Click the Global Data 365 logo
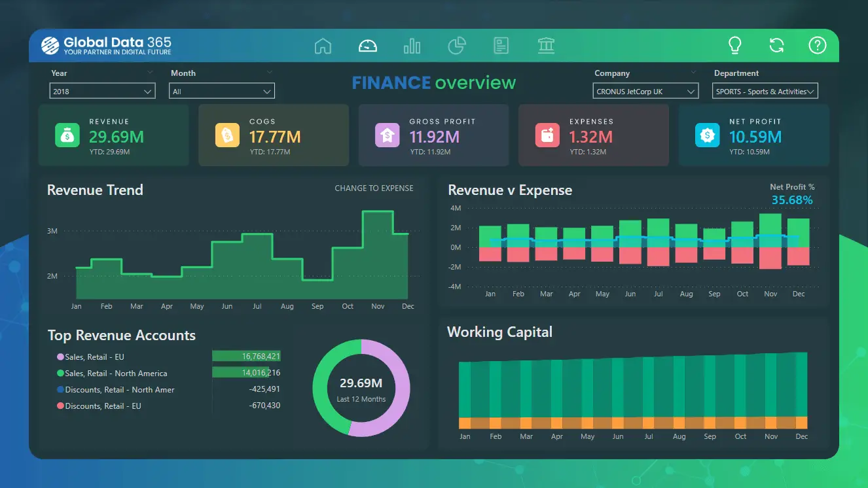This screenshot has width=868, height=488. click(106, 45)
